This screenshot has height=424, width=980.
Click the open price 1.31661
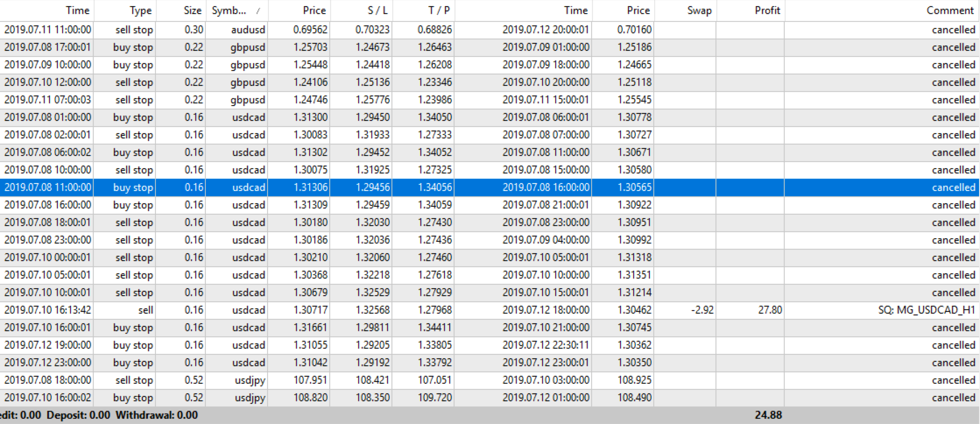point(310,328)
